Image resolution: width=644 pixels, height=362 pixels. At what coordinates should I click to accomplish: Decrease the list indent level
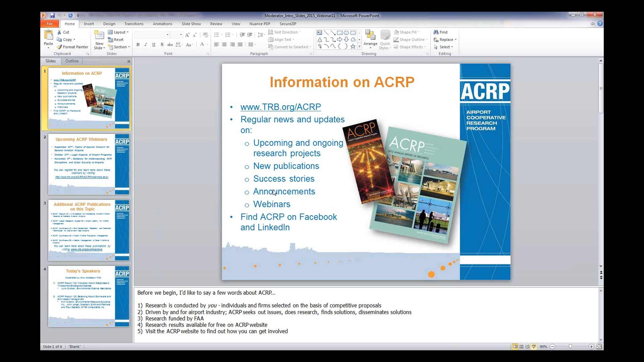click(x=242, y=35)
